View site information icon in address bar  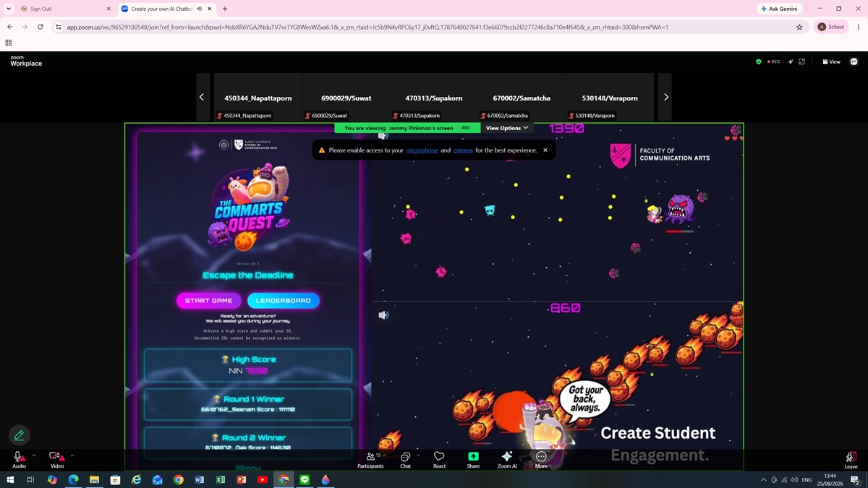click(59, 27)
